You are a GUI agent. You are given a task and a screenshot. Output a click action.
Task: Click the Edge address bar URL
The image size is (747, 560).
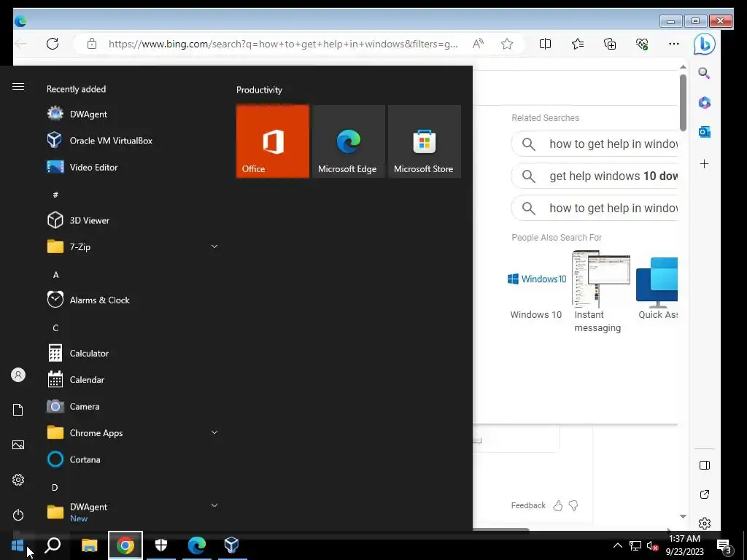(x=283, y=44)
